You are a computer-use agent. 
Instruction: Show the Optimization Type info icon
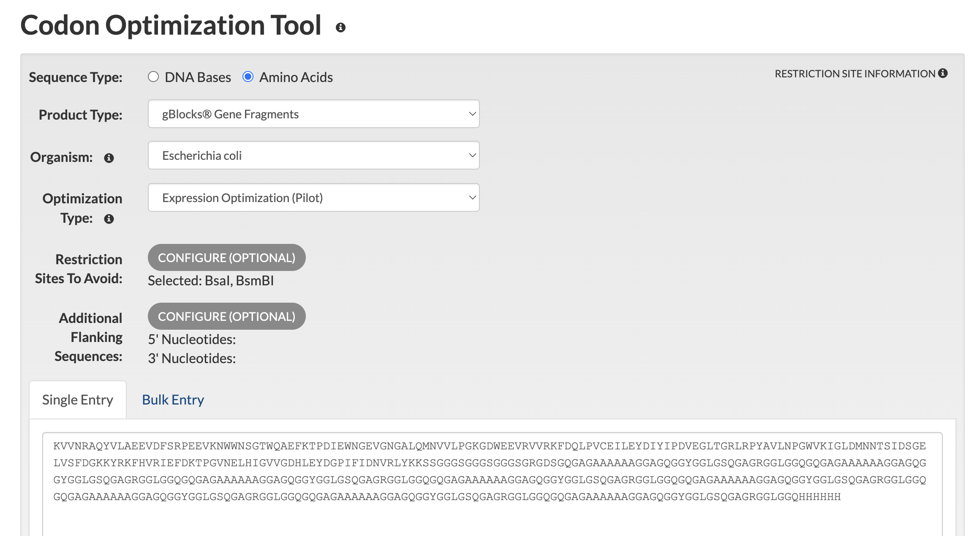[x=109, y=219]
